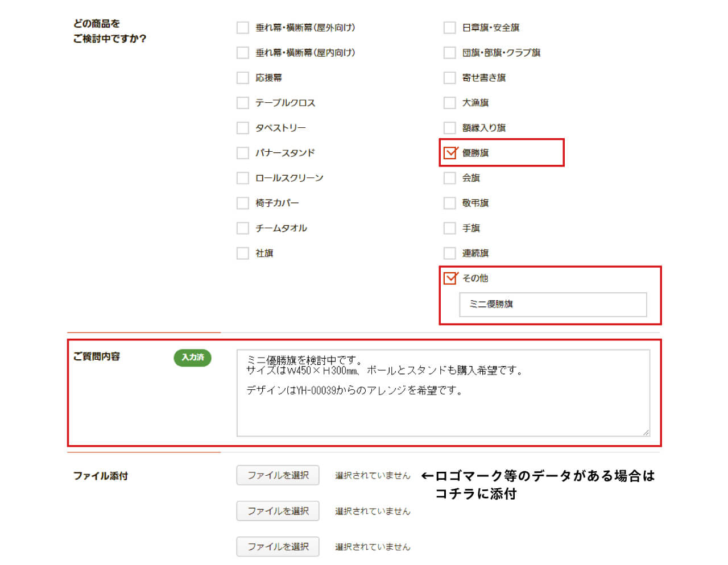Enable the 団旗・部旗・クラブ旗 checkbox
This screenshot has width=728, height=565.
(x=449, y=52)
